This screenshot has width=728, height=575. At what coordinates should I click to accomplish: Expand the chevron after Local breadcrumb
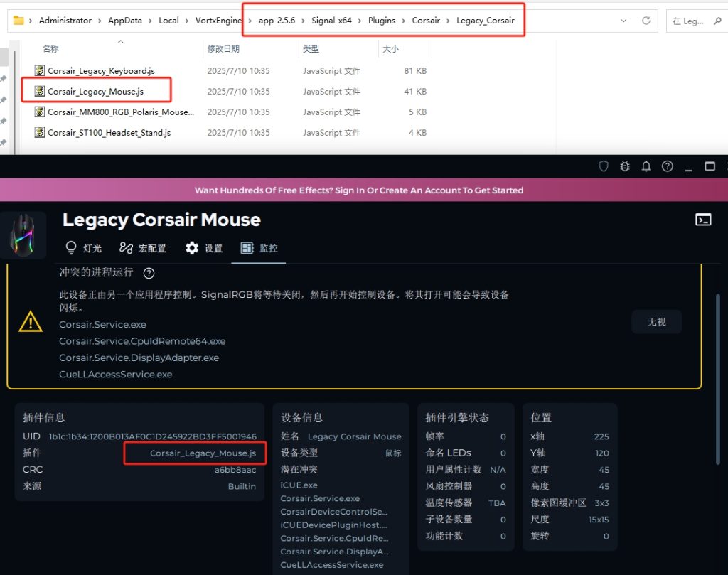point(187,21)
